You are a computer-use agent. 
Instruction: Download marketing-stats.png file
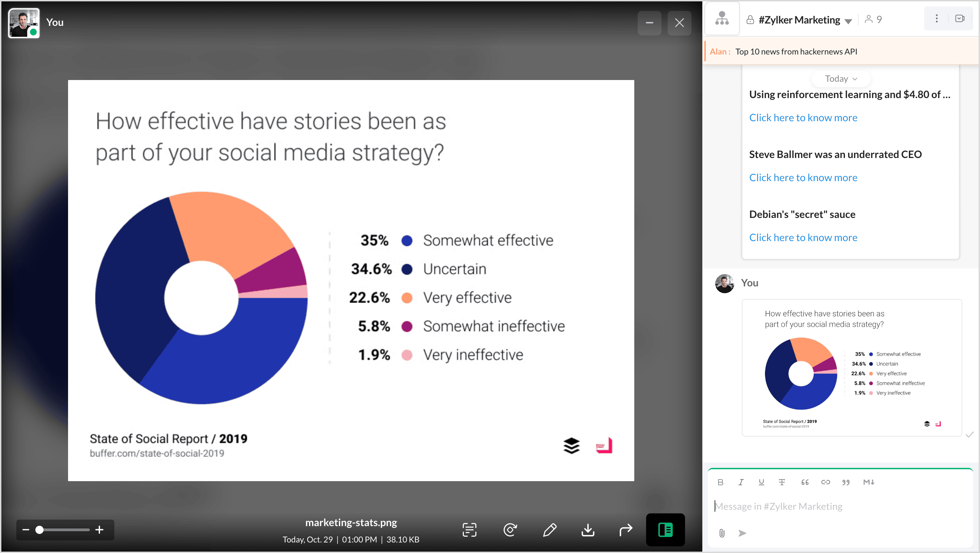tap(588, 530)
